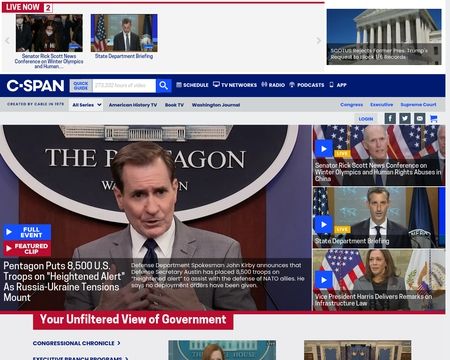Open the SCOTUS Rejects Trump Request story
This screenshot has width=450, height=360.
(384, 37)
